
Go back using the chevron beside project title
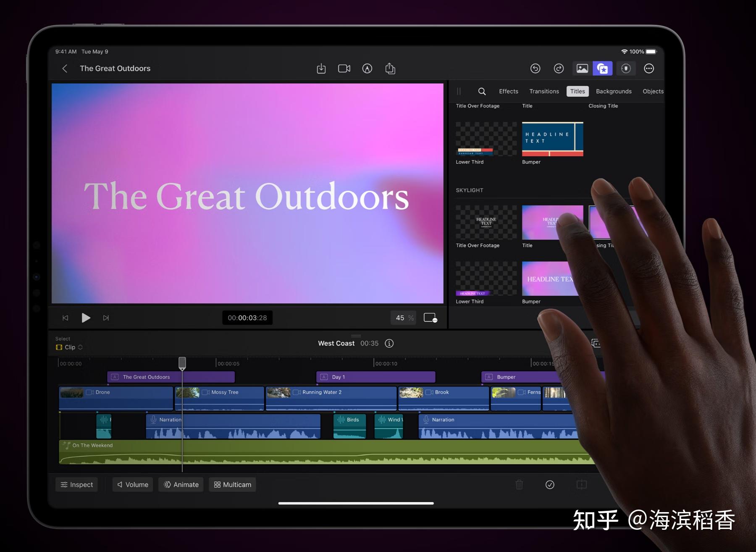coord(65,68)
